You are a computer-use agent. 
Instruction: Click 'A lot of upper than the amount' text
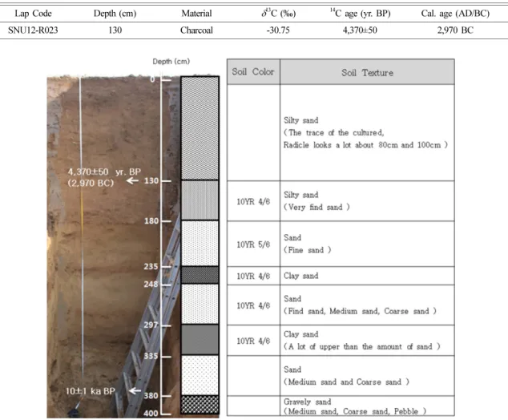(362, 346)
